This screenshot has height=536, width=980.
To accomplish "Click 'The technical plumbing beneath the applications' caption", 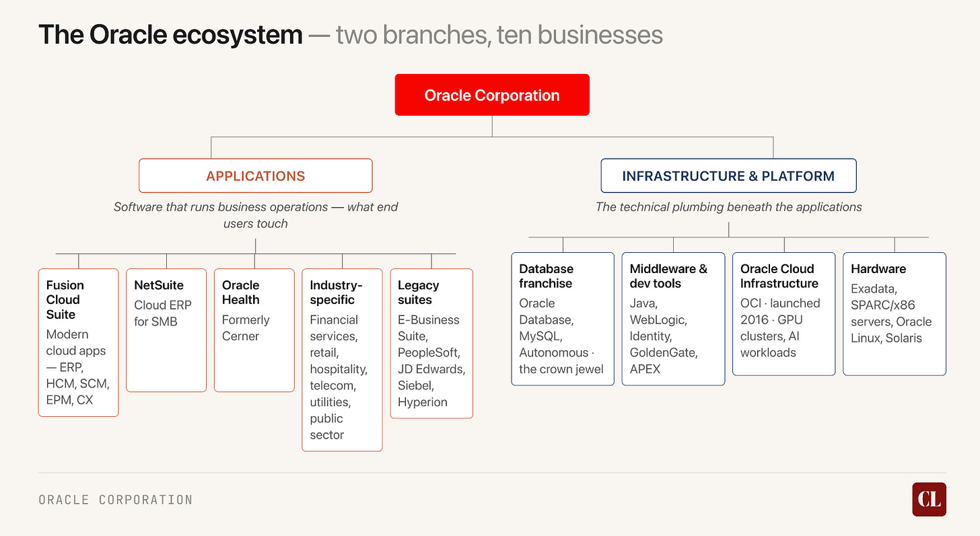I will [728, 207].
